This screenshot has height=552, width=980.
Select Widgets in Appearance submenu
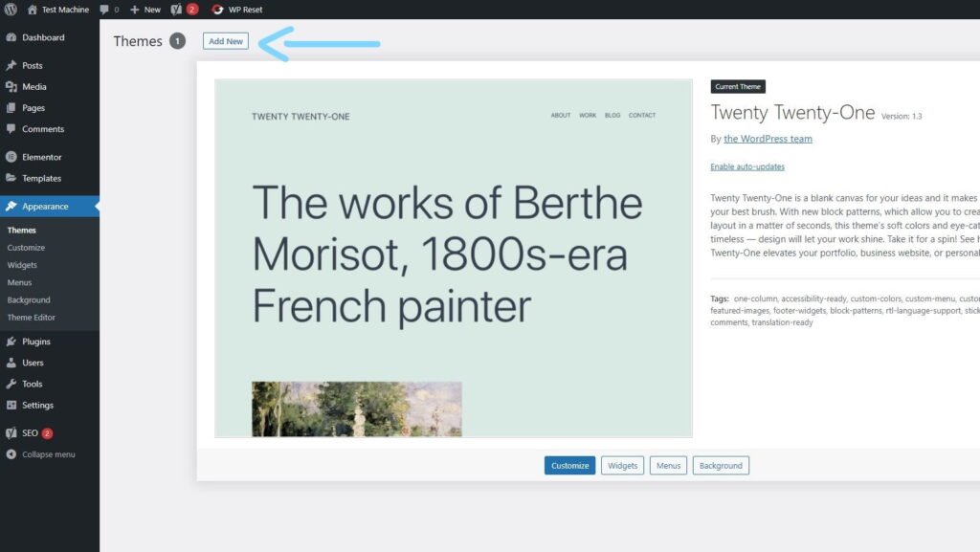[22, 265]
